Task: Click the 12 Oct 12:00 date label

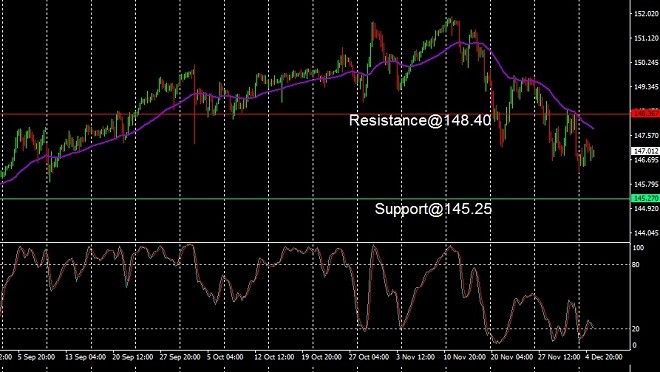Action: pos(274,357)
